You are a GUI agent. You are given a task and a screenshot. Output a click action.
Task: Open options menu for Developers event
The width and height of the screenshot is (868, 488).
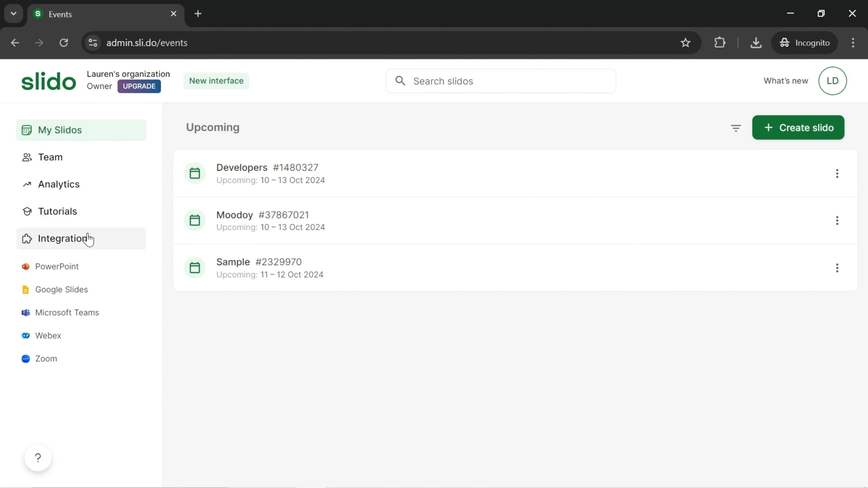point(837,173)
